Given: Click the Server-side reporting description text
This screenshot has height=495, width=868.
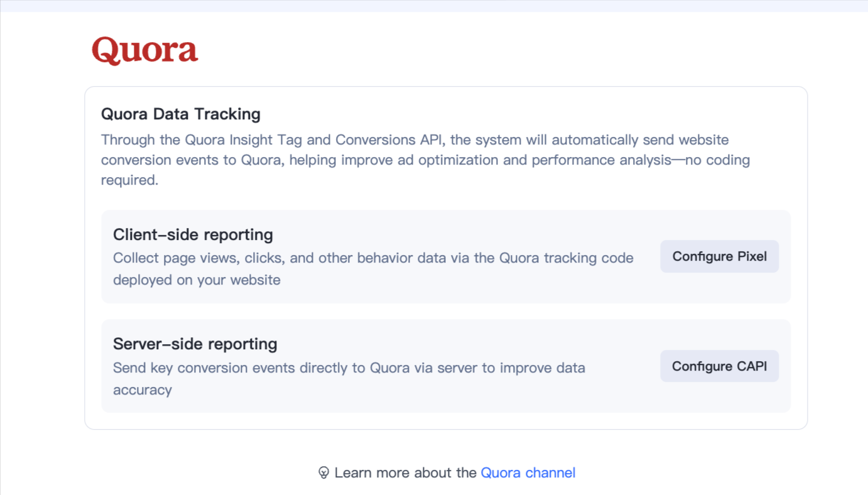Looking at the screenshot, I should pyautogui.click(x=349, y=368).
